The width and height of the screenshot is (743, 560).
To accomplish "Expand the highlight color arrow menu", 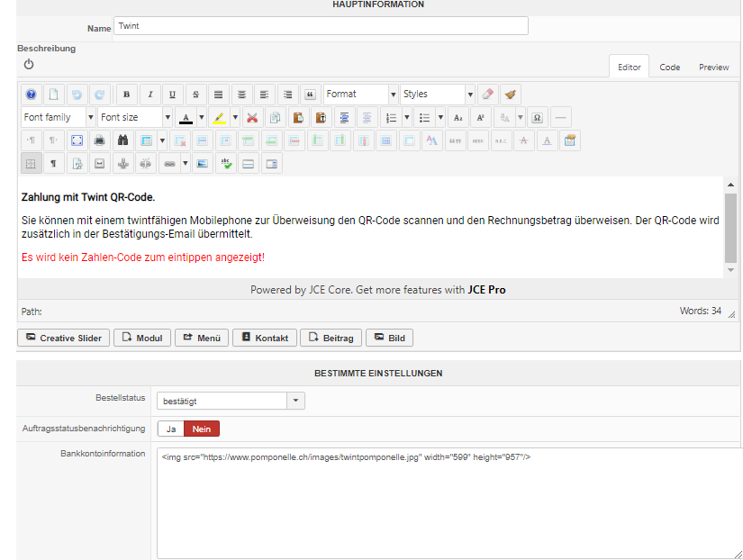I will point(235,118).
